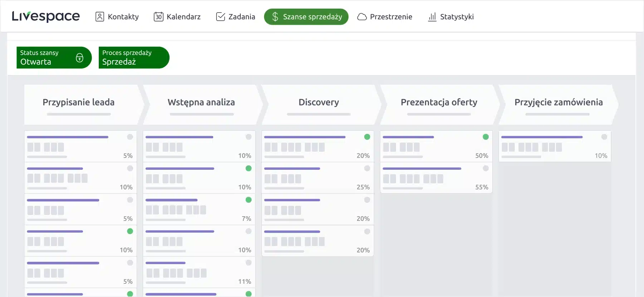Click the Kalendarz calendar icon
This screenshot has width=644, height=297.
[158, 17]
